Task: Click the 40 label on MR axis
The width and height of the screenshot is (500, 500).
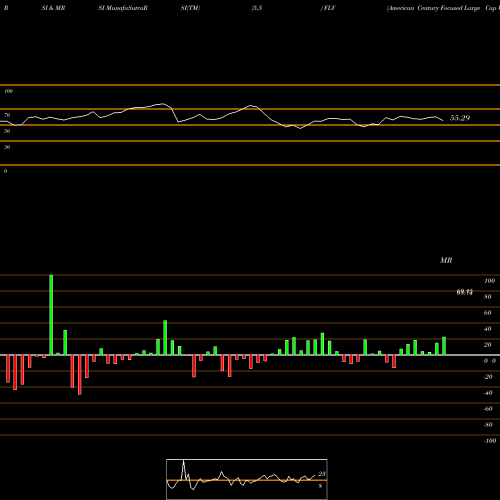Action: point(487,329)
